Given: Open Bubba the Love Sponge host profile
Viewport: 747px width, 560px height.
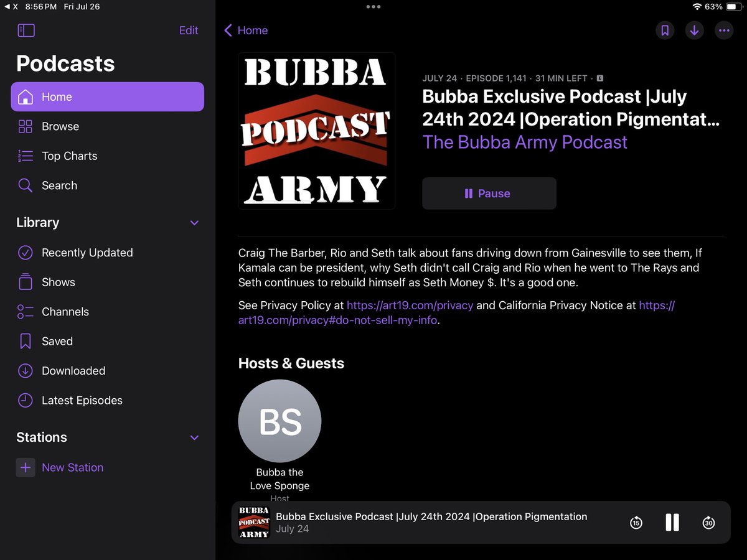Looking at the screenshot, I should tap(280, 442).
